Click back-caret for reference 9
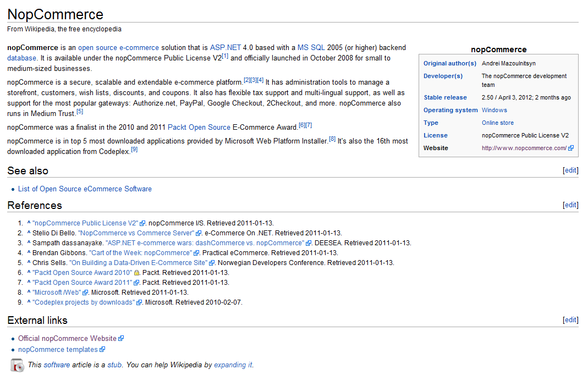 coord(29,302)
